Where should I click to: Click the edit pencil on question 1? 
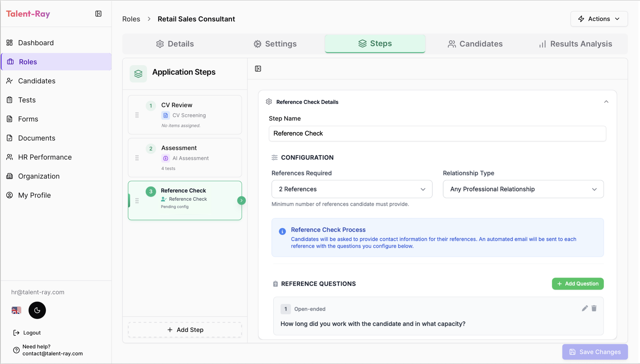(585, 308)
